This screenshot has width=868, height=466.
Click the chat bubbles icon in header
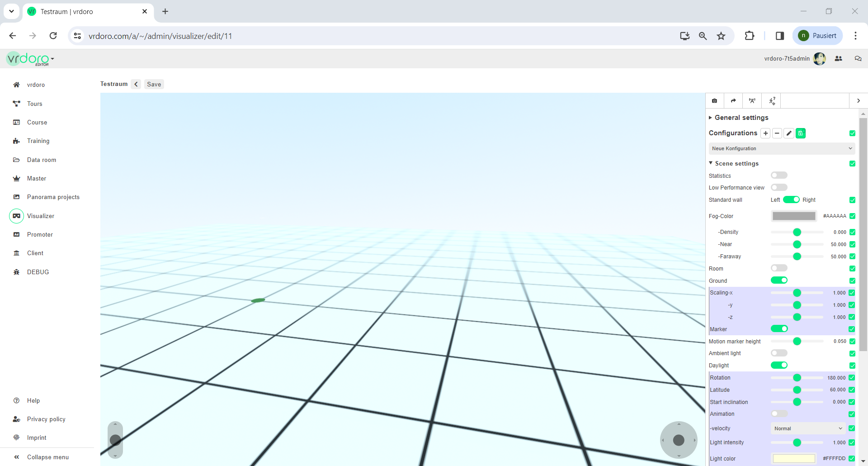tap(858, 59)
